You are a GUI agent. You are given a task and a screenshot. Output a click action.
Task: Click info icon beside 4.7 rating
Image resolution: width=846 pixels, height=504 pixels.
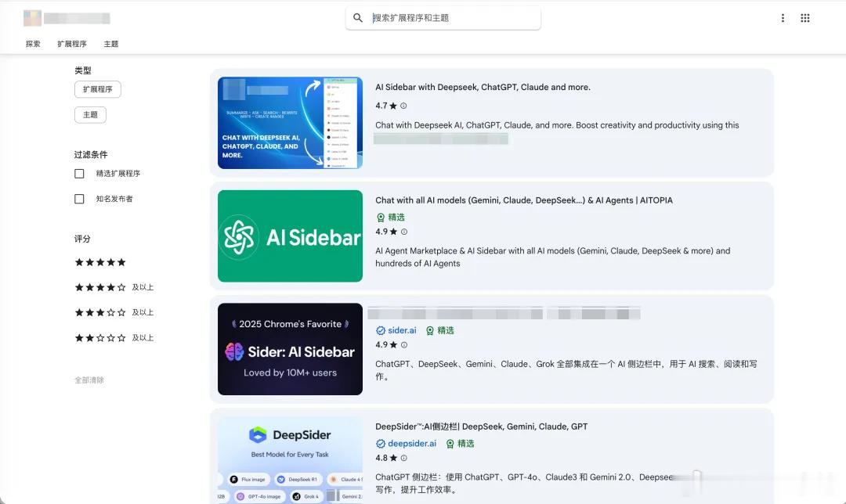pyautogui.click(x=403, y=106)
